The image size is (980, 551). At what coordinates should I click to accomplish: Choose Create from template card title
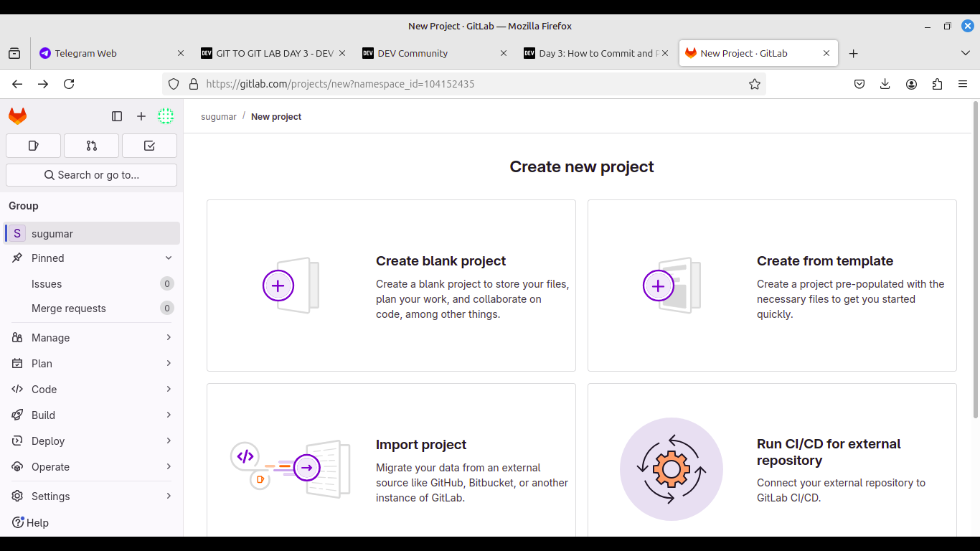point(825,261)
